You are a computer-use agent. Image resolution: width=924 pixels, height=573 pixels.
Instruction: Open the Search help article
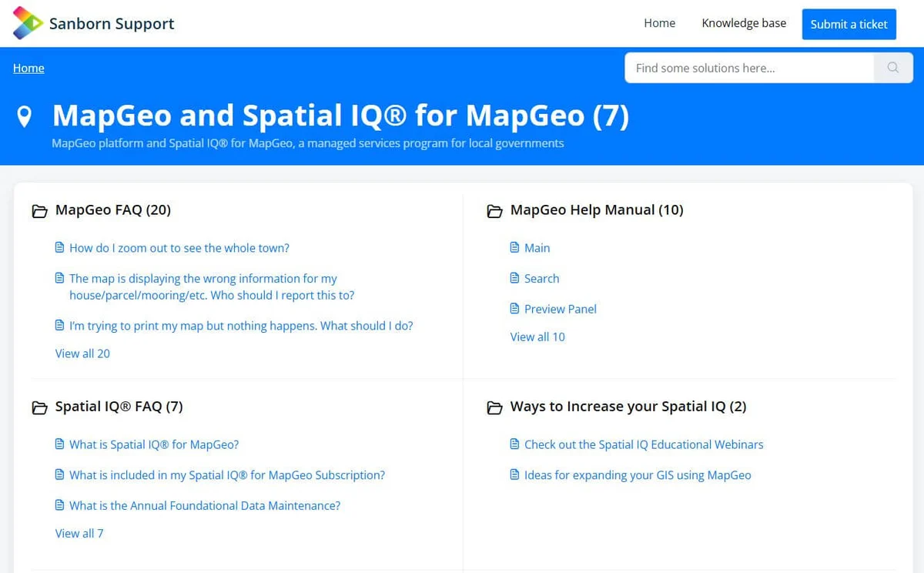coord(542,279)
